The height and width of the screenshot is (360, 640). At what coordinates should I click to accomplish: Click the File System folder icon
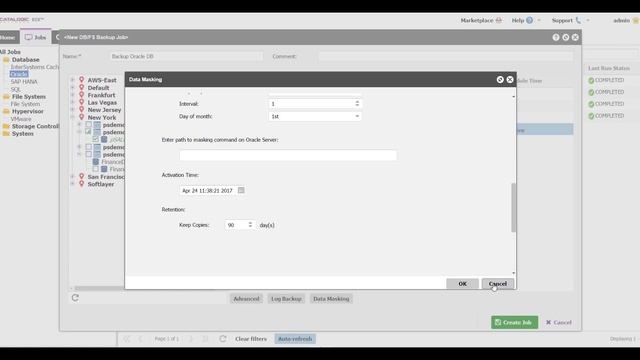point(6,97)
